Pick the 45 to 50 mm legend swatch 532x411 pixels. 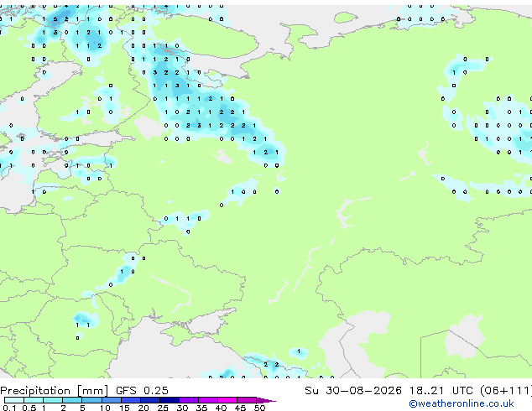coord(247,400)
